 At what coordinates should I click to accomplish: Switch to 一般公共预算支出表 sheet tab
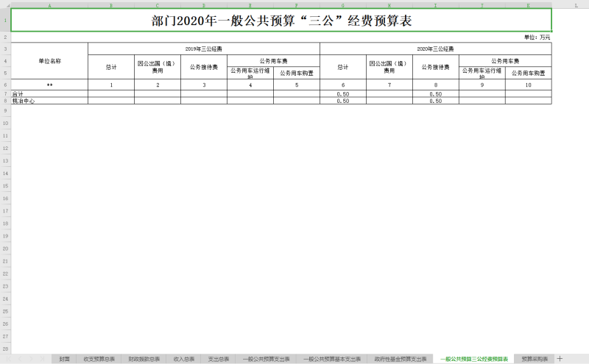click(x=267, y=359)
